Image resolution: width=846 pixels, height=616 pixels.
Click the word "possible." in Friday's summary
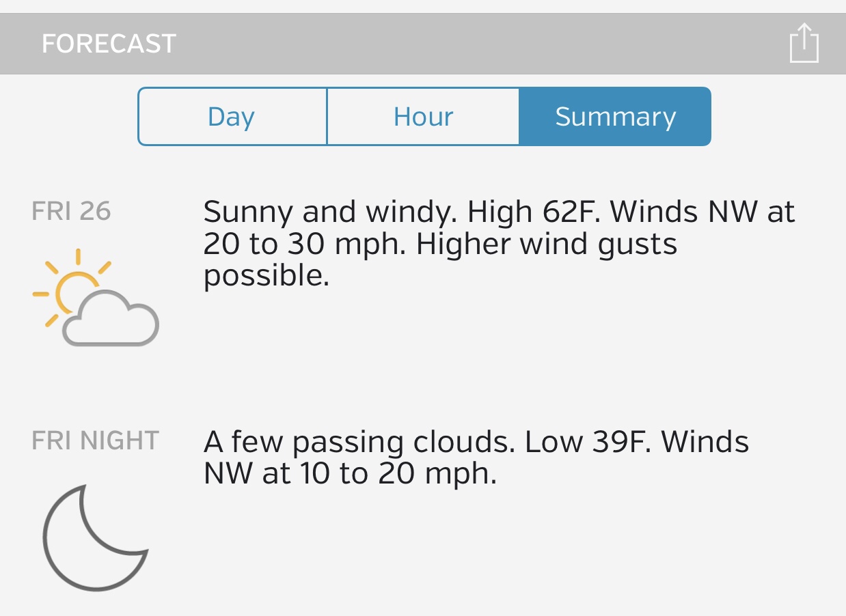pyautogui.click(x=267, y=276)
